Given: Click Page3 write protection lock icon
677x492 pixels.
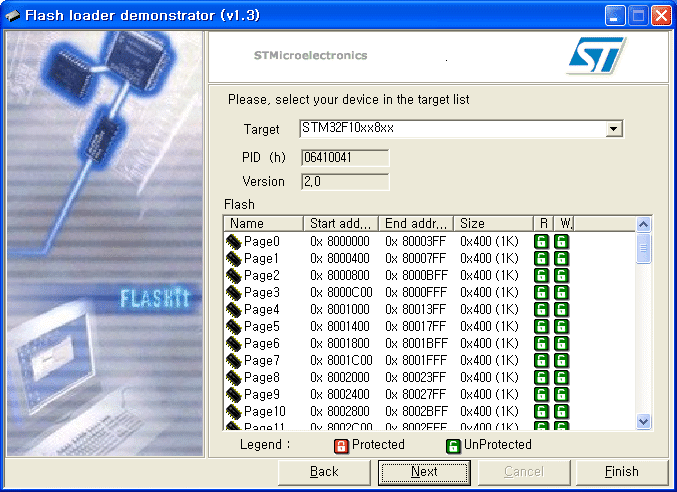Looking at the screenshot, I should [x=561, y=293].
